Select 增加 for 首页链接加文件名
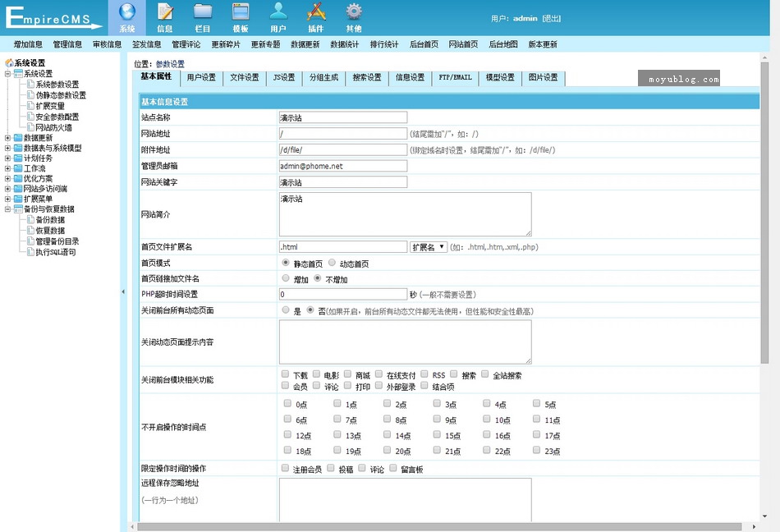Image resolution: width=780 pixels, height=532 pixels. pos(286,278)
